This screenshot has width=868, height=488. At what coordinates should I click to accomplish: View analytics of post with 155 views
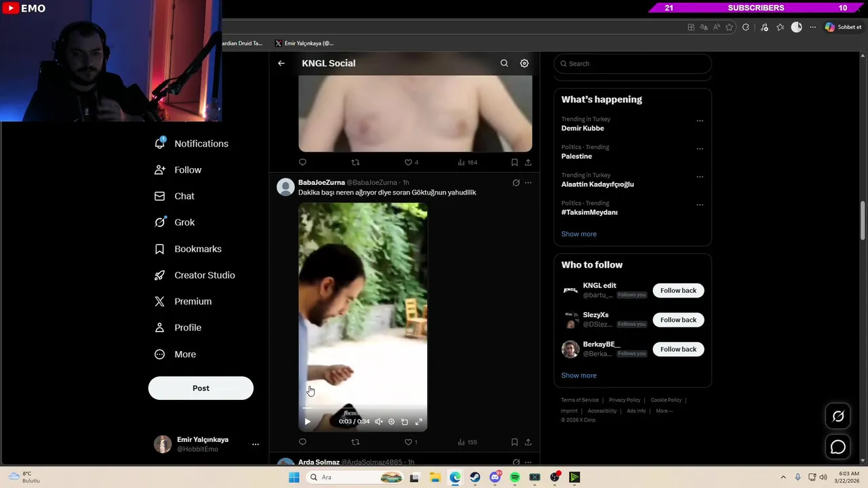(467, 442)
